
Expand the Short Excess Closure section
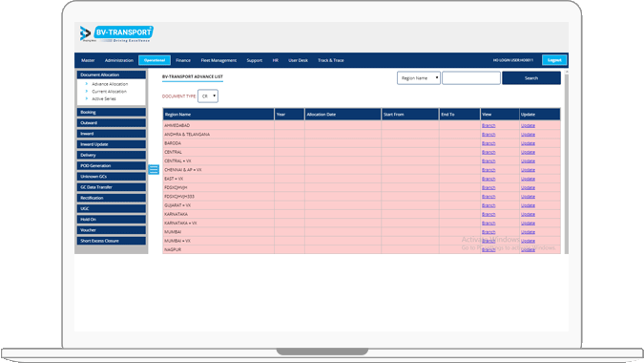coord(112,241)
